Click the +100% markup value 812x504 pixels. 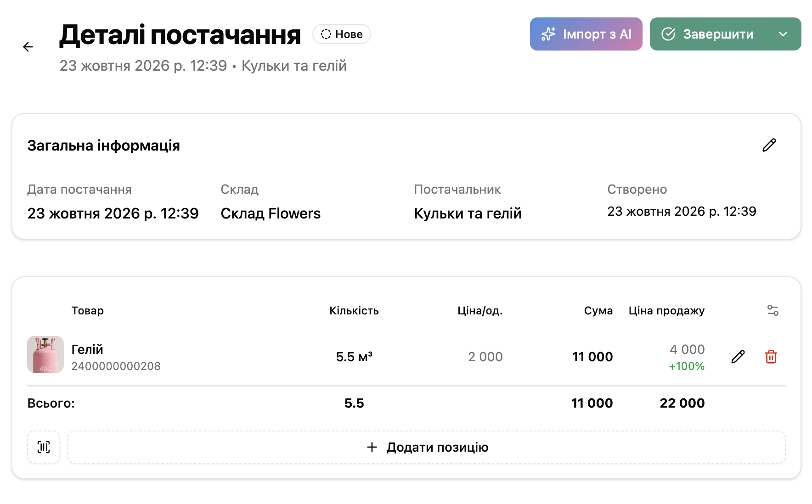click(x=687, y=366)
